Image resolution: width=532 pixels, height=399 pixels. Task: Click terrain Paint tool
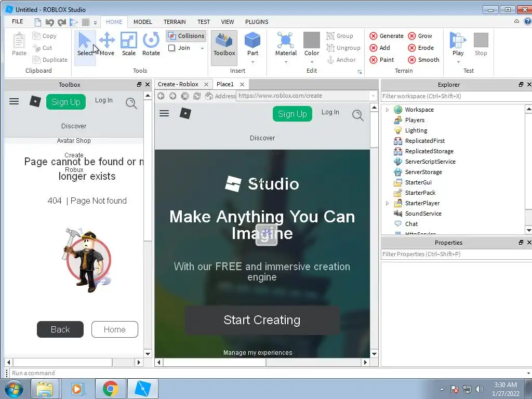click(382, 60)
